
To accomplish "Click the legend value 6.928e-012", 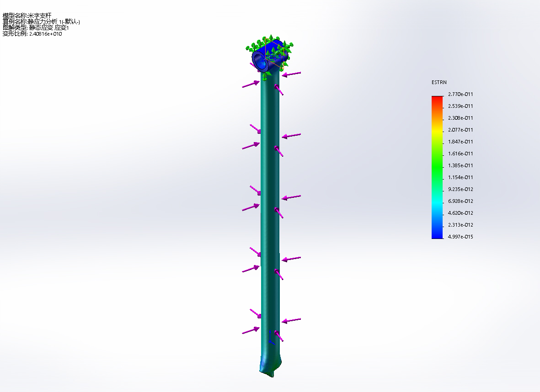I will tap(460, 201).
